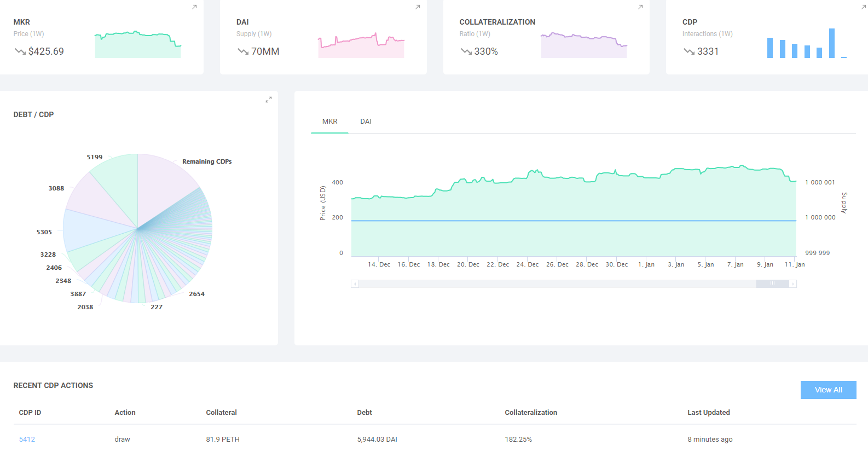This screenshot has height=451, width=868.
Task: Click the Collateralization ratio sparkline
Action: click(584, 45)
